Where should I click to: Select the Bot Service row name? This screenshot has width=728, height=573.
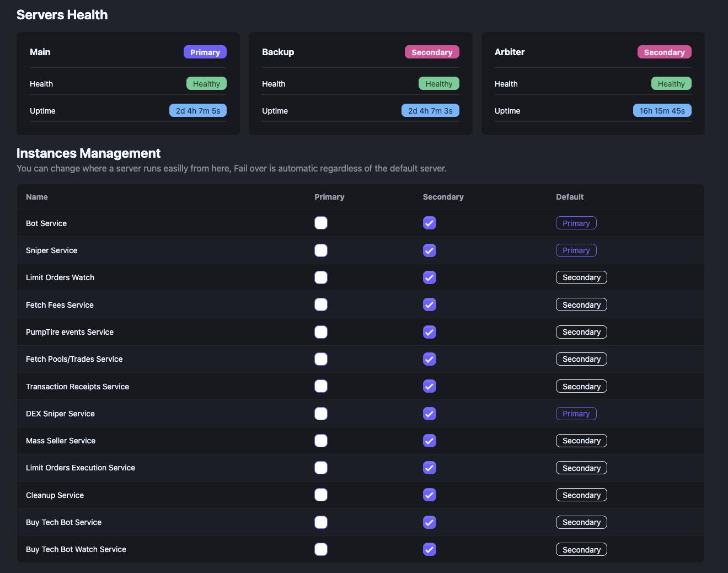tap(46, 223)
